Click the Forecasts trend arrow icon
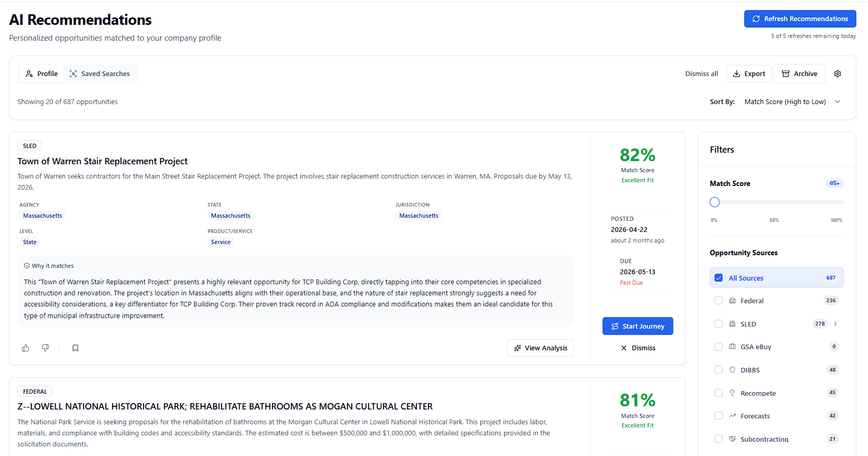The image size is (868, 456). tap(733, 416)
